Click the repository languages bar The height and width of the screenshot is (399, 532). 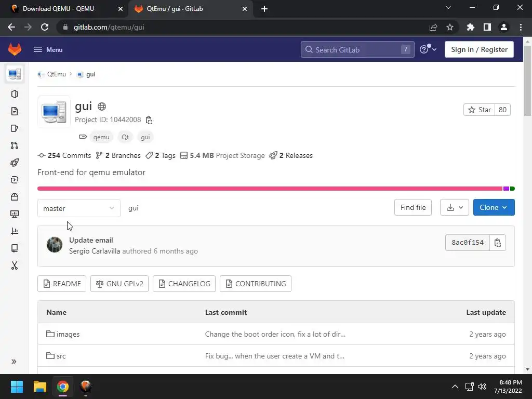point(276,189)
